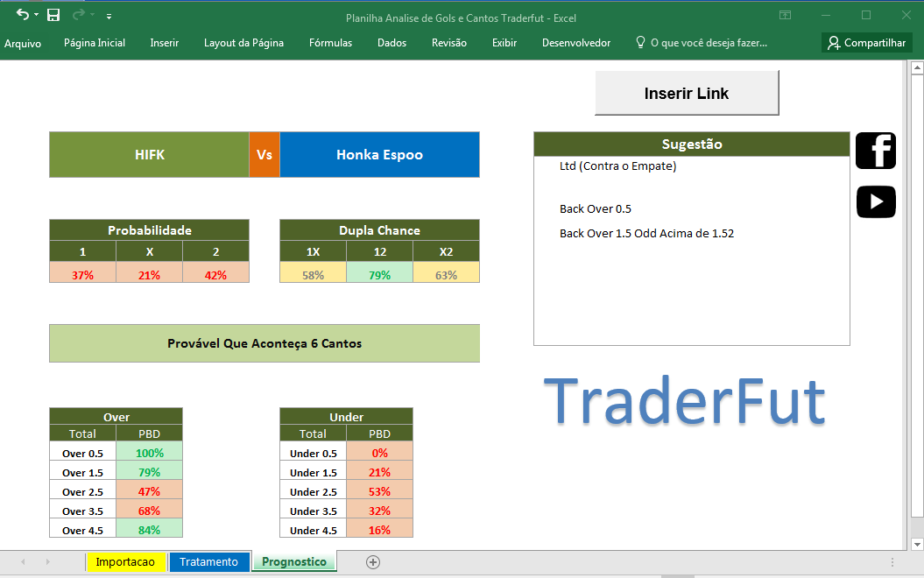This screenshot has width=924, height=578.
Task: Click the TraderFut logo text
Action: coord(684,400)
